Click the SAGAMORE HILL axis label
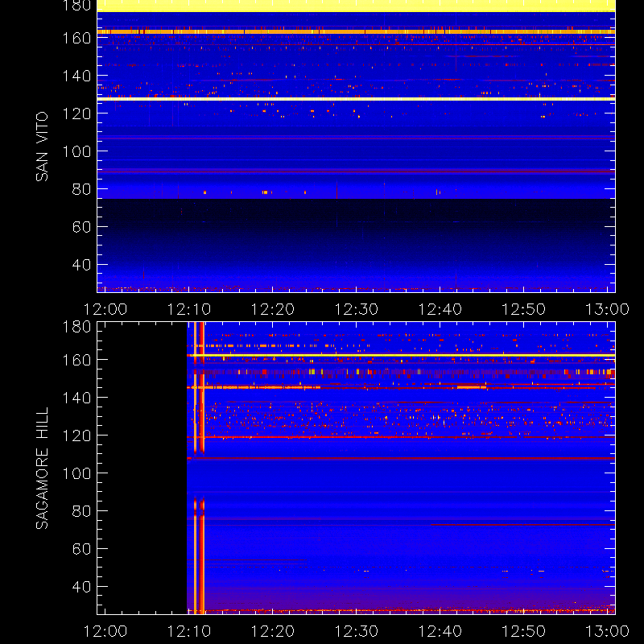Viewport: 644px width, 644px height. pos(42,469)
